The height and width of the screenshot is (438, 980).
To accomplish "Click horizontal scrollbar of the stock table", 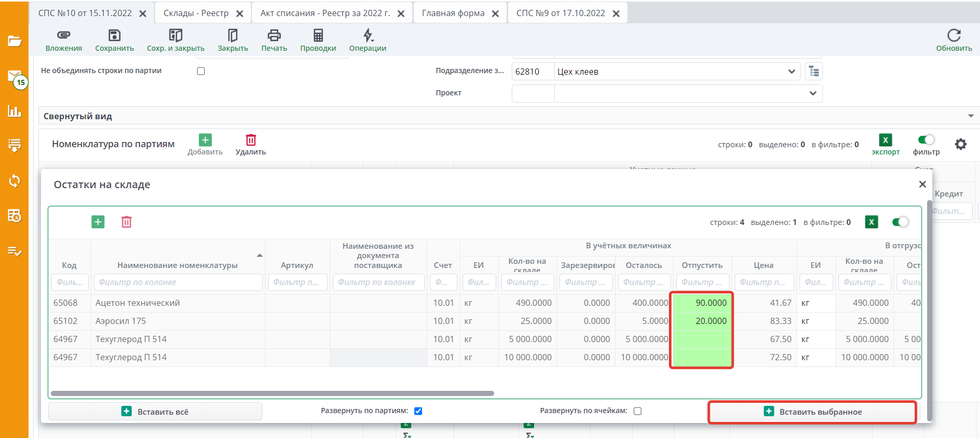I will point(272,393).
